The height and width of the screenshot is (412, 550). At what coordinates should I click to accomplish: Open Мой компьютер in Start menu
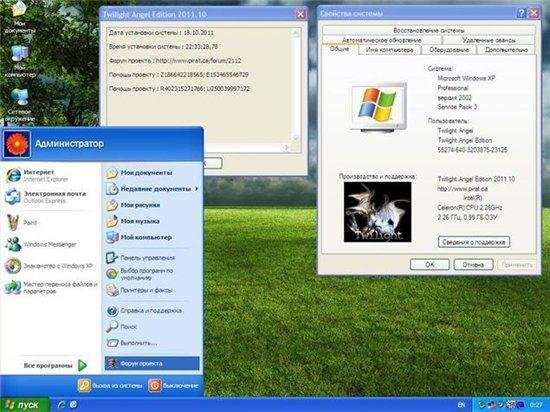point(140,237)
